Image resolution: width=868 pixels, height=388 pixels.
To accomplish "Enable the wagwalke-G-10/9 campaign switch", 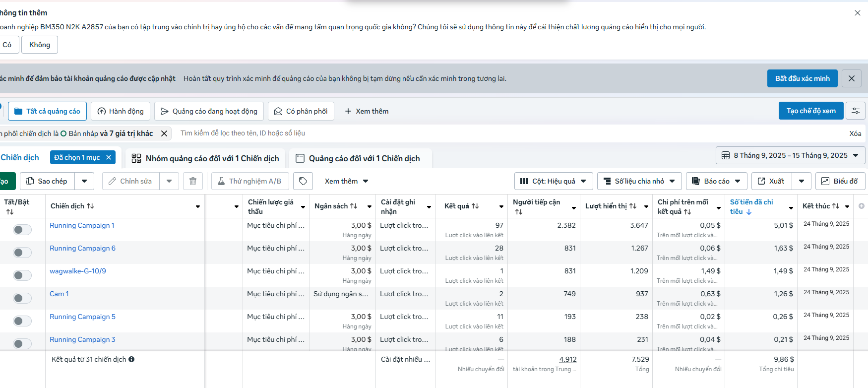I will point(22,275).
